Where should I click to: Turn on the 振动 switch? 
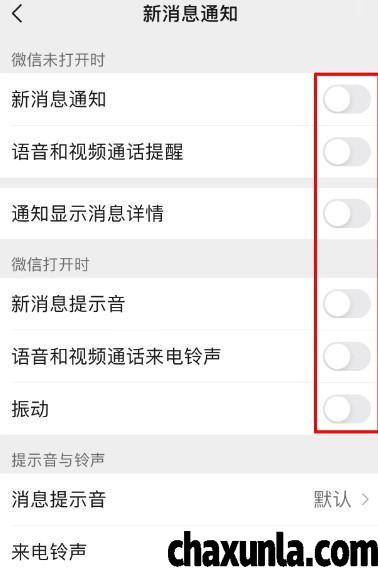[x=347, y=409]
